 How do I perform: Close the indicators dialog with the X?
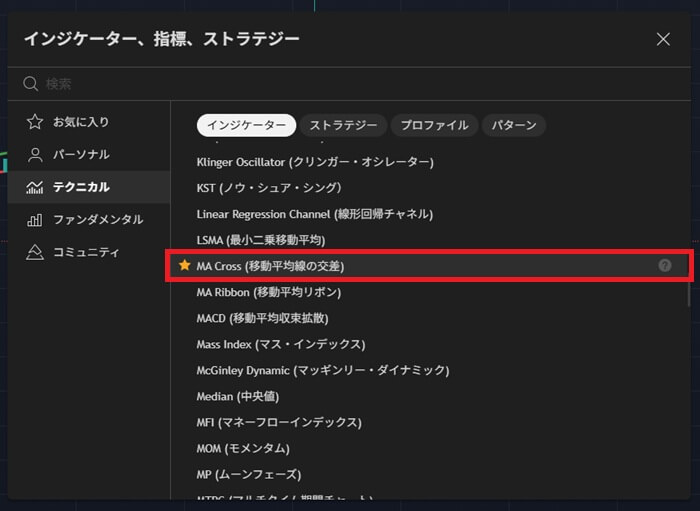pos(663,39)
